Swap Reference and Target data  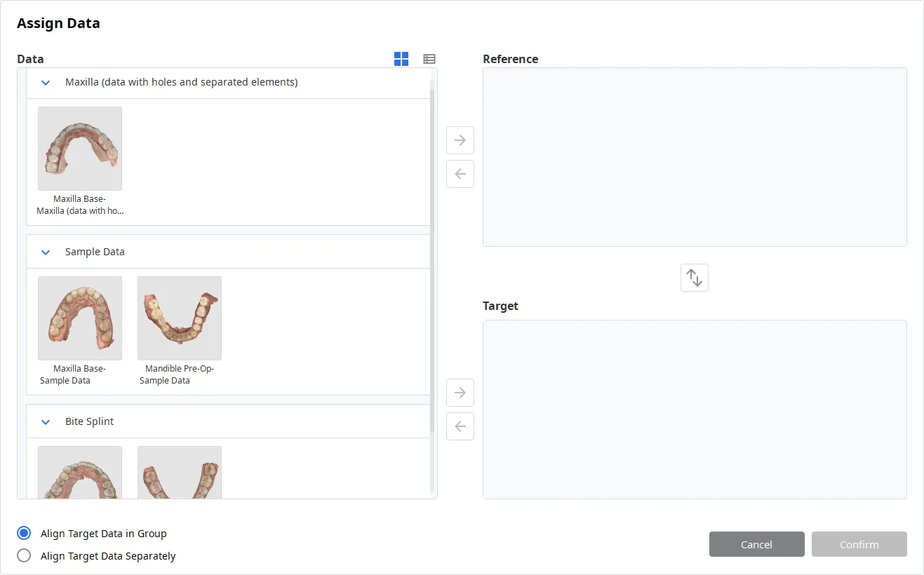[695, 278]
